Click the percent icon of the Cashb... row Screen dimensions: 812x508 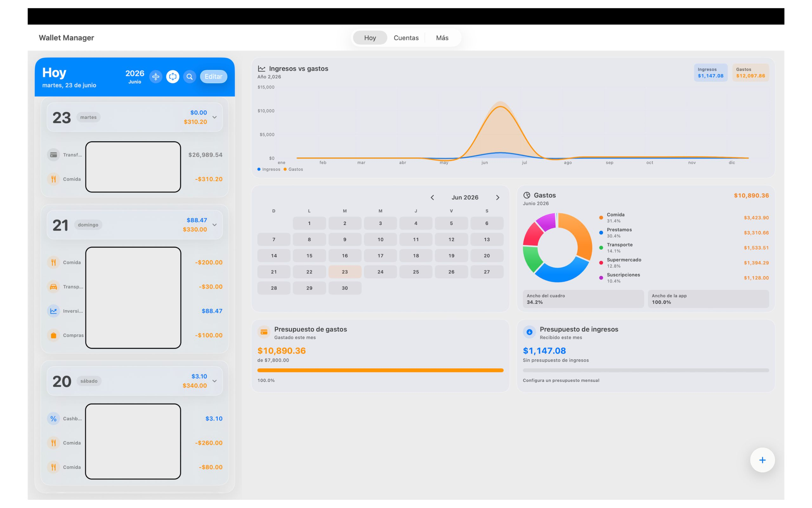coord(53,419)
